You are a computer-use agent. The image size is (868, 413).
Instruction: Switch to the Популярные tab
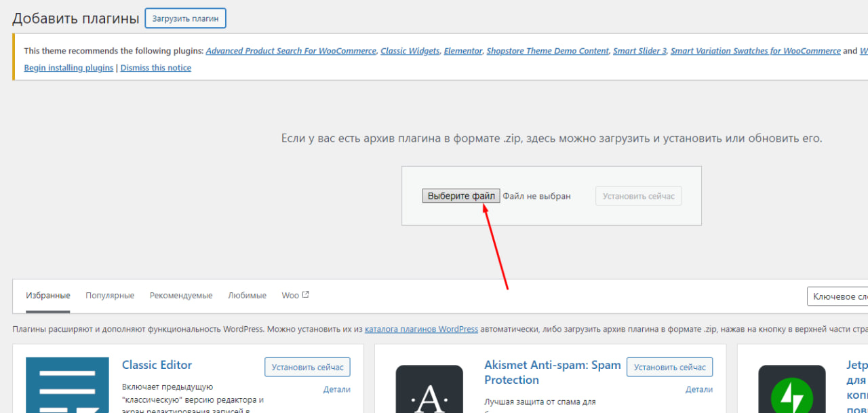tap(110, 296)
